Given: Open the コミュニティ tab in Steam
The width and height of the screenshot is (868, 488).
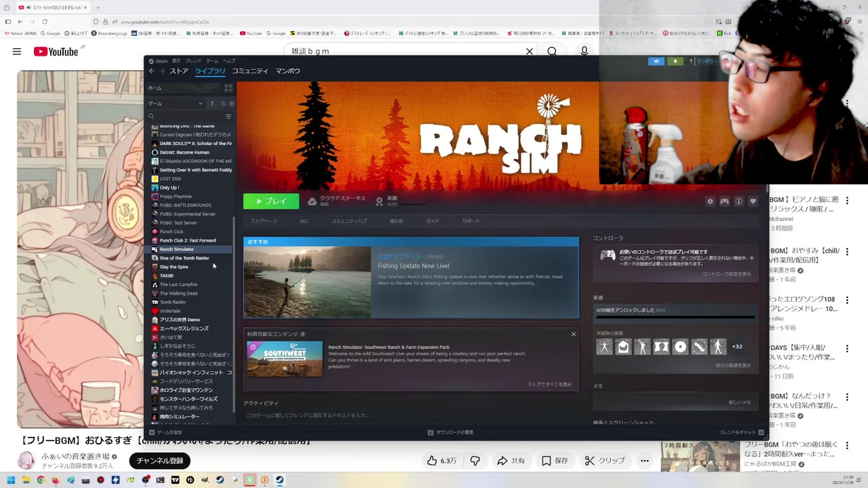Looking at the screenshot, I should (x=250, y=71).
